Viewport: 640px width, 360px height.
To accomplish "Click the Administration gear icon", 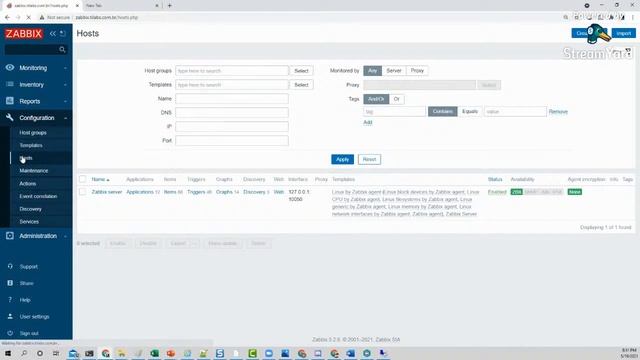I will (10, 236).
